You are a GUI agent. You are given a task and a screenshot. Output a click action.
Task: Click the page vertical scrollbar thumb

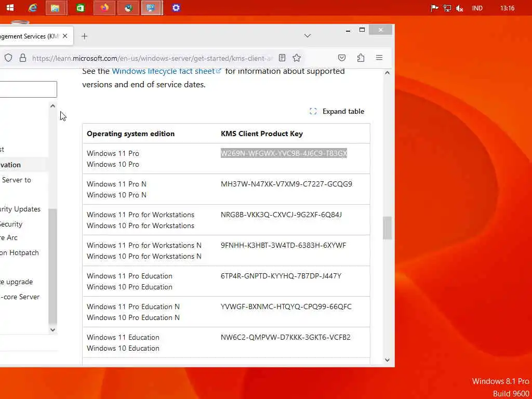pos(387,228)
